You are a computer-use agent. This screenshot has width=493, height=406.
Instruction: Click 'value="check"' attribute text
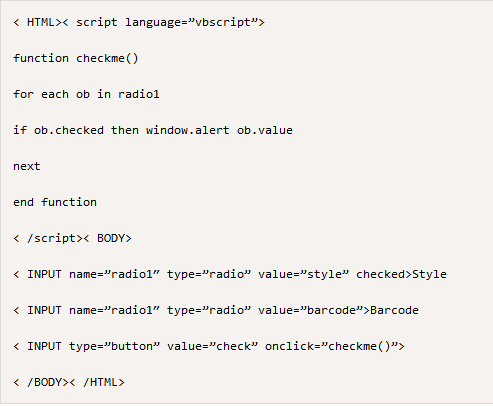point(212,346)
